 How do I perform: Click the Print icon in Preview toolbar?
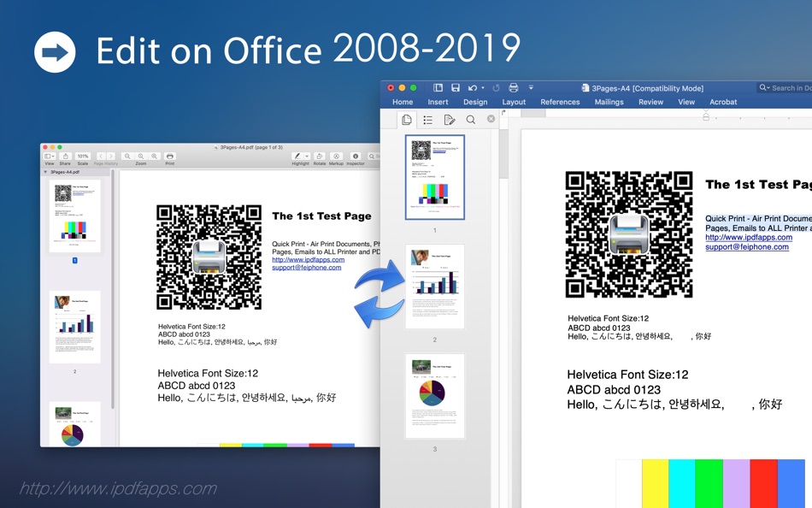click(x=170, y=156)
